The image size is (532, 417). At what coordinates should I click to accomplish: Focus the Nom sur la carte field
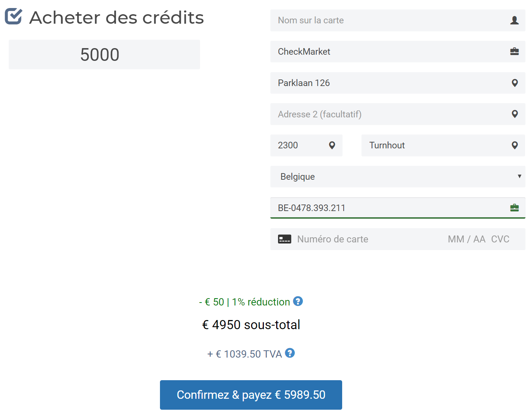398,20
